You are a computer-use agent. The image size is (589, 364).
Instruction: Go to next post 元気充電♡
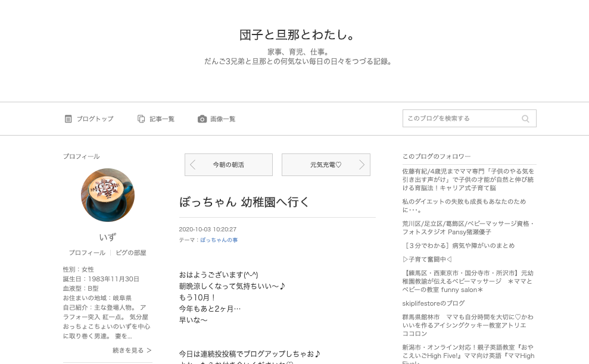point(326,165)
